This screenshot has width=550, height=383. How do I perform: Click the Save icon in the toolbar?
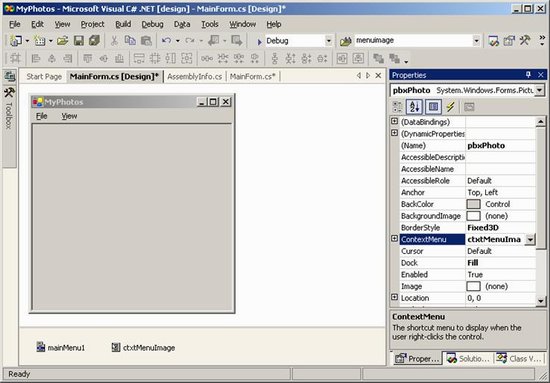[79, 41]
